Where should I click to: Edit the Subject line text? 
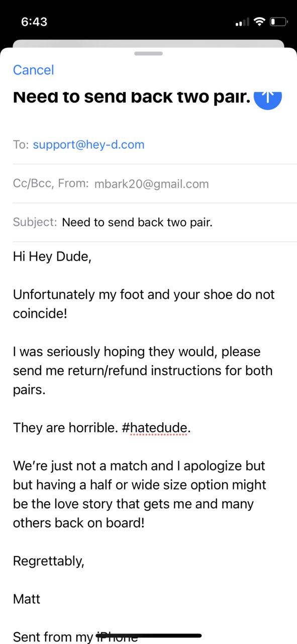pos(137,222)
